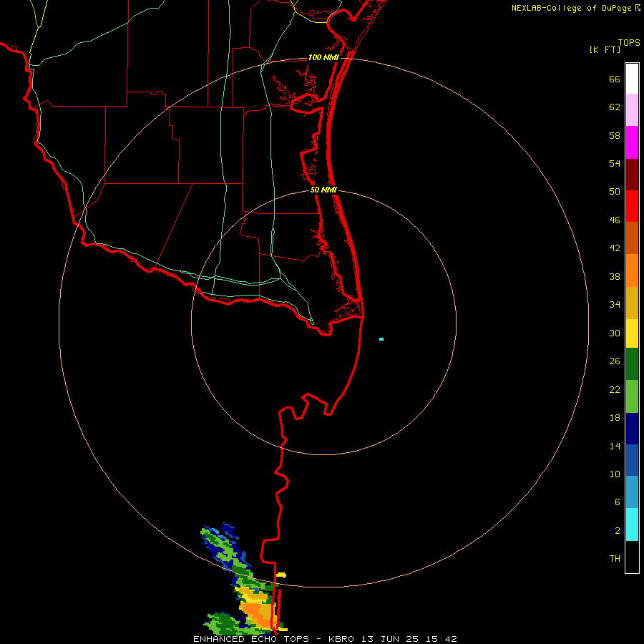The width and height of the screenshot is (644, 644).
Task: Click the "TOPS" legend heading
Action: point(629,42)
